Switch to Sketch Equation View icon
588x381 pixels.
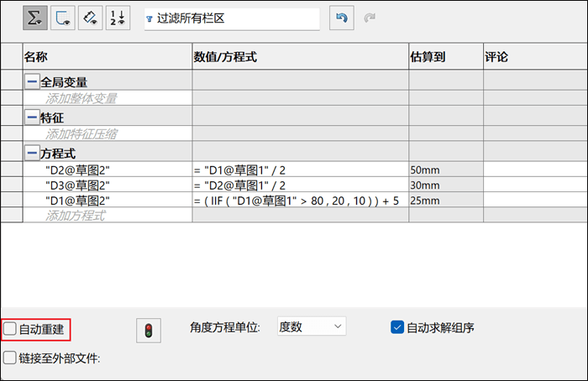pyautogui.click(x=63, y=18)
